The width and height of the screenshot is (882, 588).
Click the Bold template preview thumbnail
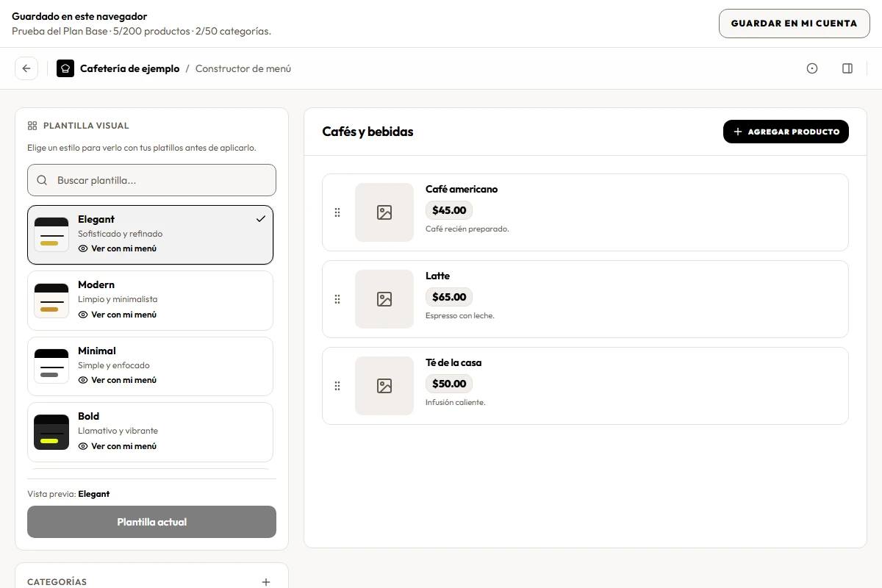(x=51, y=432)
